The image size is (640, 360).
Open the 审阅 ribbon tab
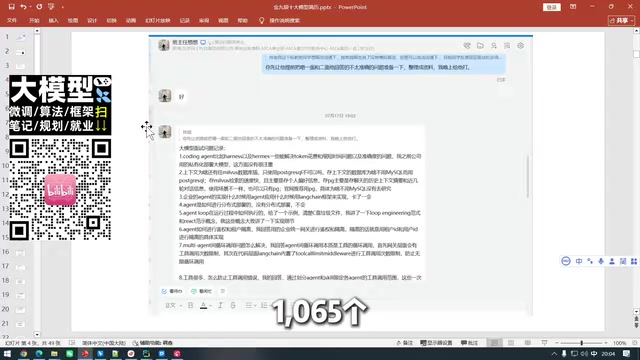(x=204, y=20)
